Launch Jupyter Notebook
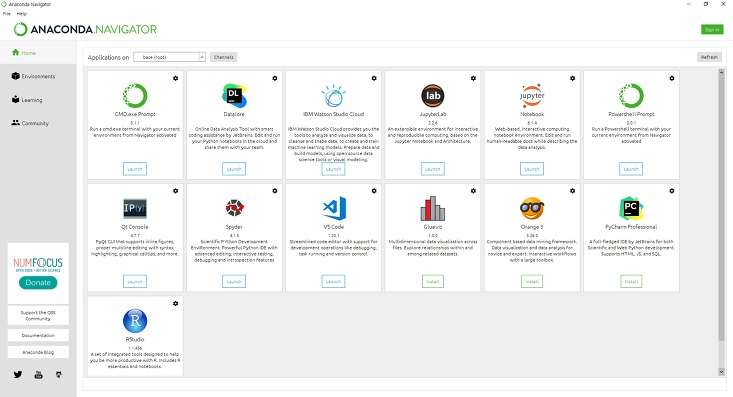 click(x=532, y=169)
